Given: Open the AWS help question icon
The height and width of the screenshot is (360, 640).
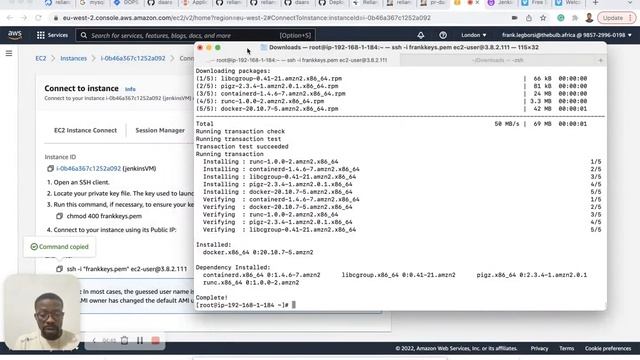Looking at the screenshot, I should (x=443, y=36).
